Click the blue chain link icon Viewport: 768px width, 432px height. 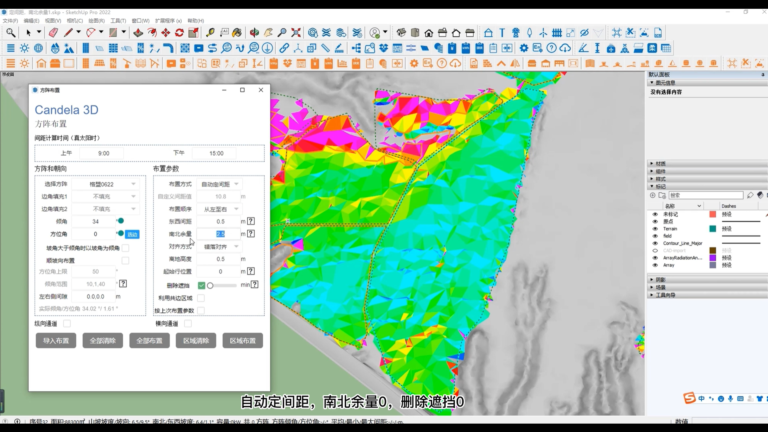[284, 48]
